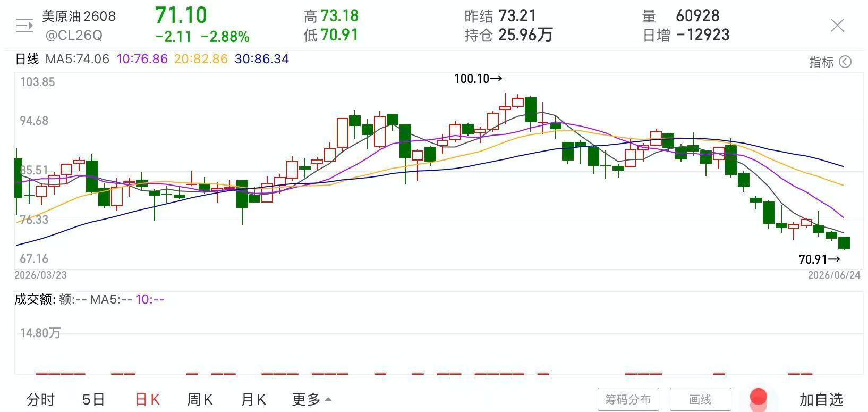Viewport: 868px width, 412px height.
Task: Click the 日线 chart period label
Action: click(27, 59)
